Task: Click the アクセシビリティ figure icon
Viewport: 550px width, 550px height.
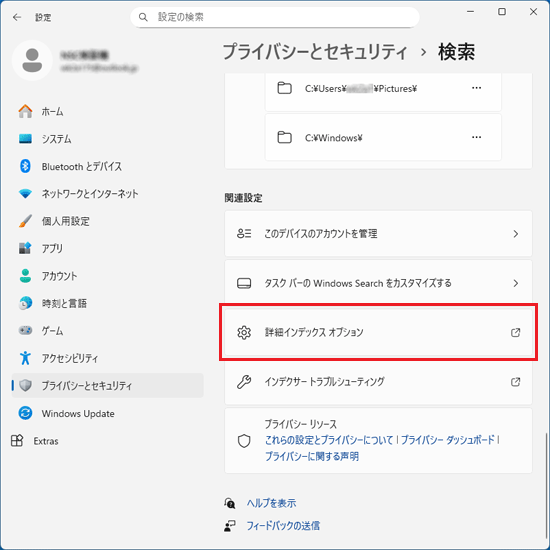Action: [x=25, y=358]
